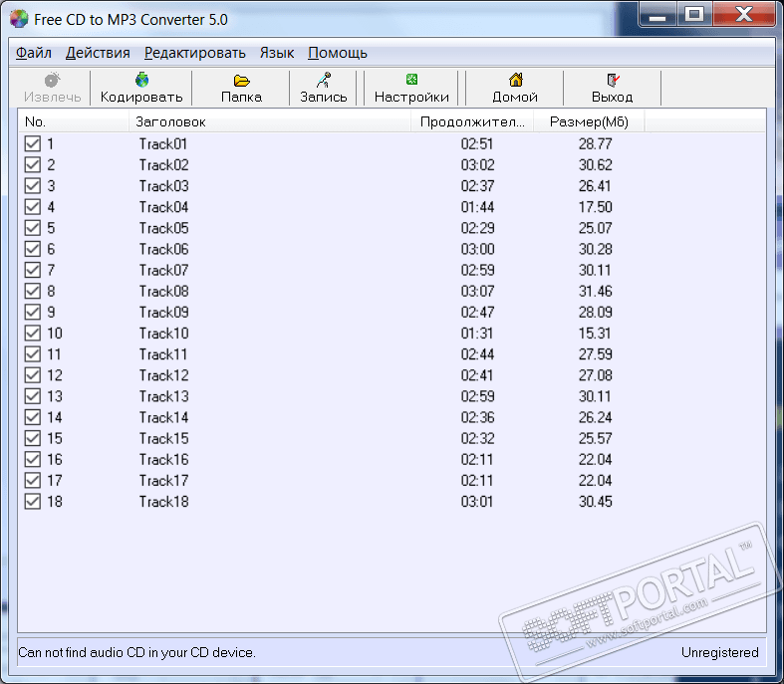Minimize the Free CD to MP3 Converter window

[658, 14]
